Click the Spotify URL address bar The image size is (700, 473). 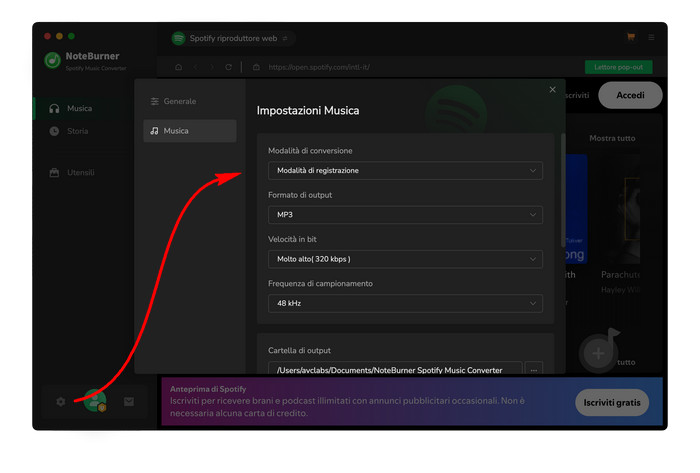pyautogui.click(x=319, y=67)
